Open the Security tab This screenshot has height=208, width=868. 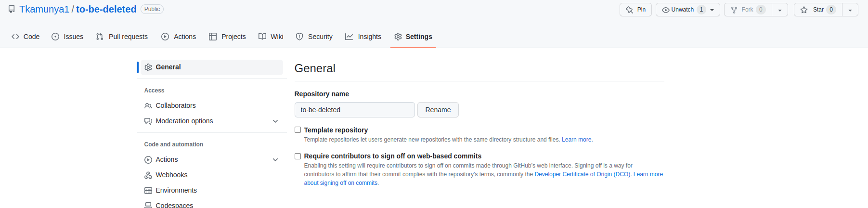314,37
